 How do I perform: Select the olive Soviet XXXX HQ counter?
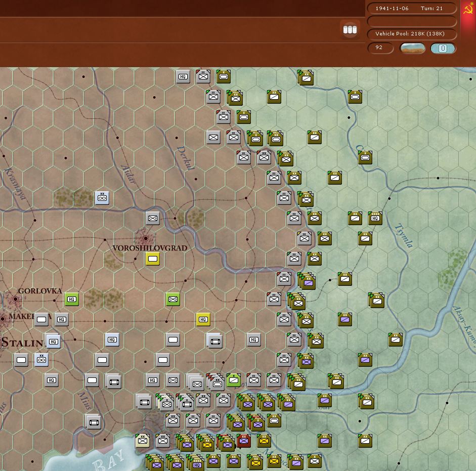coord(375,218)
